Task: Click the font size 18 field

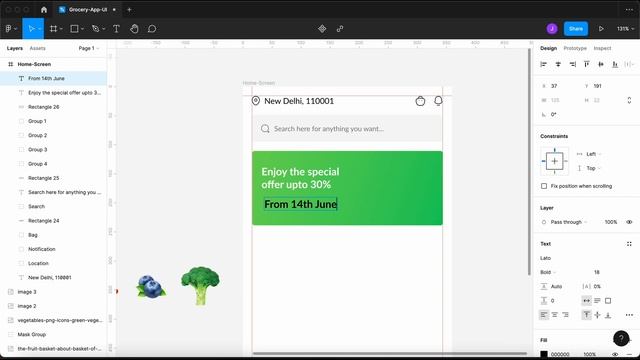Action: [597, 272]
